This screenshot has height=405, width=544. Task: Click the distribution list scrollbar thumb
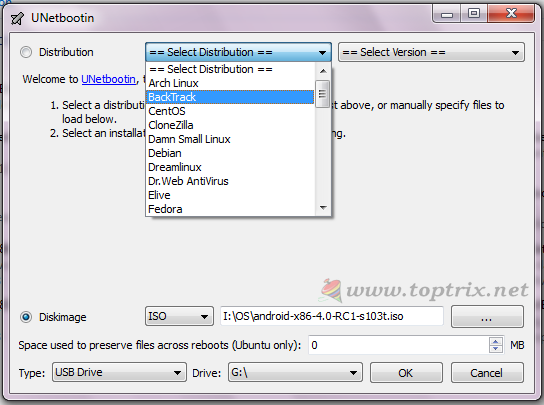tap(322, 94)
